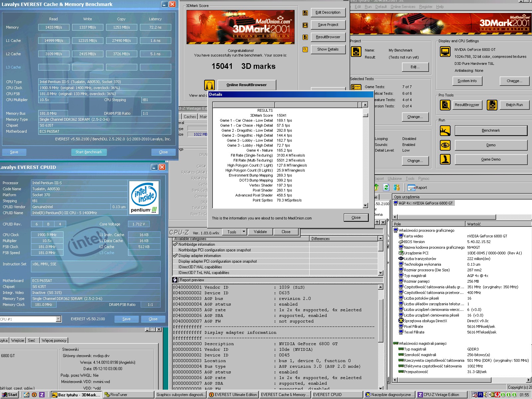
Task: Click the System Info button
Action: point(467,81)
